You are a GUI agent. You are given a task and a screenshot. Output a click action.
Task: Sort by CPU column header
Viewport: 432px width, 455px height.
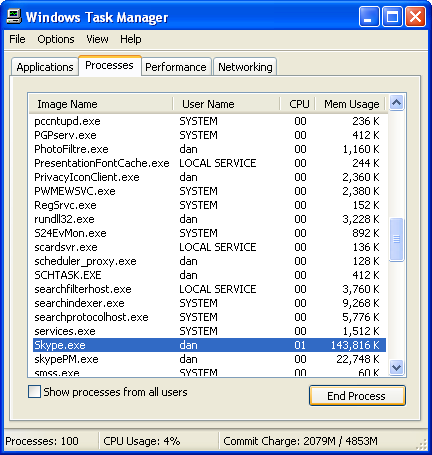click(298, 104)
